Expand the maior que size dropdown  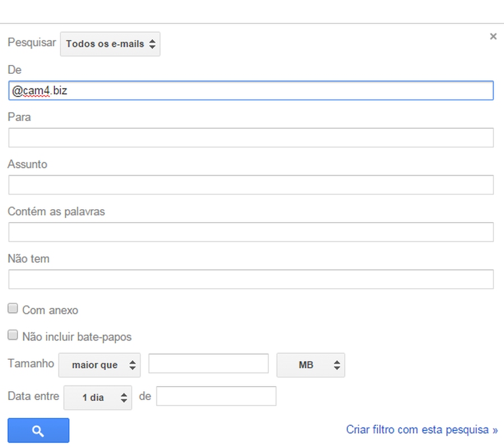click(x=99, y=365)
